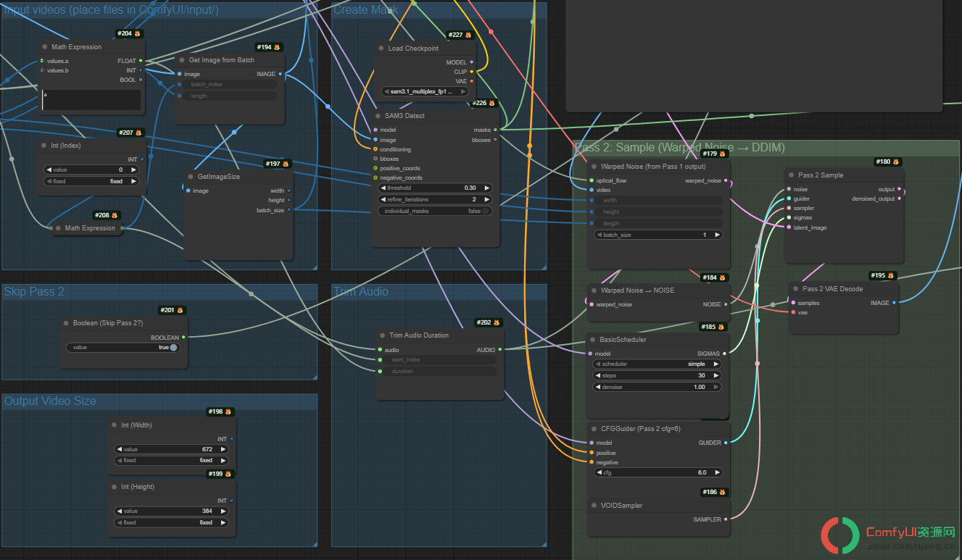
Task: Collapse the Warped Noise → NOISE node dot
Action: [593, 291]
